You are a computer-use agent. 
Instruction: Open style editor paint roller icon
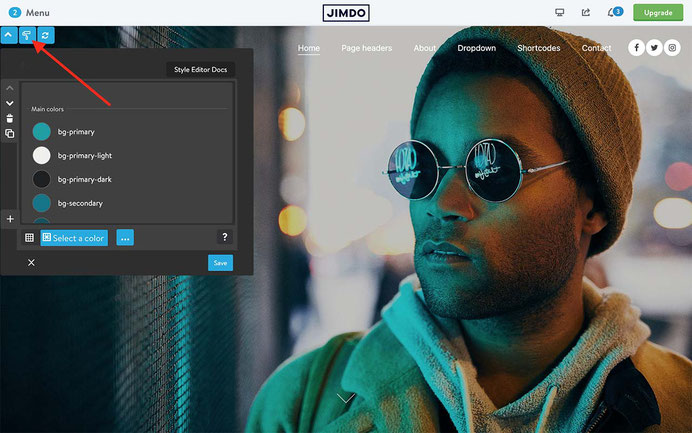point(27,35)
